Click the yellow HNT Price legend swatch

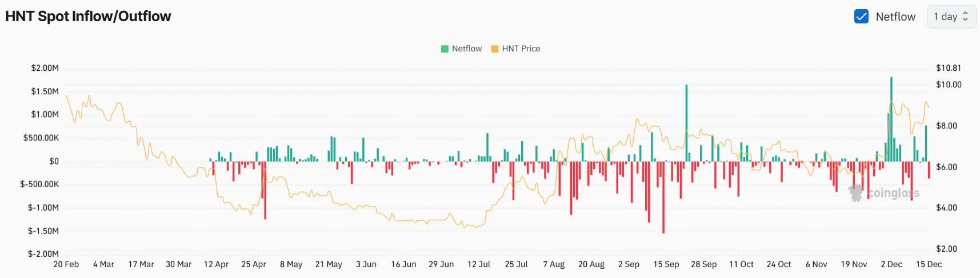pyautogui.click(x=495, y=49)
